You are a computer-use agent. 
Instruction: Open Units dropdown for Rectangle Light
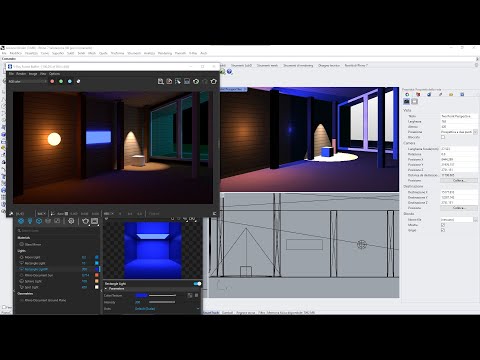(x=168, y=309)
